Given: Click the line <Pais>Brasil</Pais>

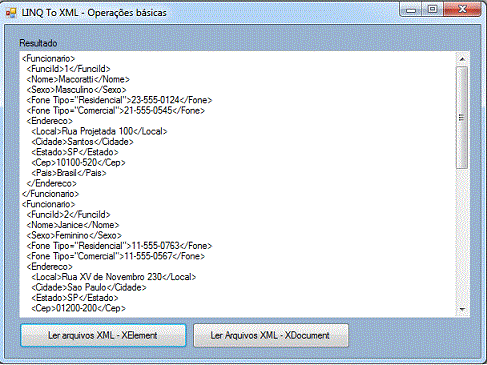Looking at the screenshot, I should (69, 173).
